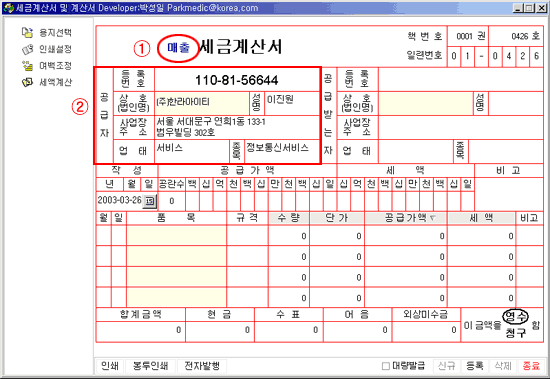The height and width of the screenshot is (379, 550).
Task: Click first row 단가 unit price cell
Action: click(337, 235)
